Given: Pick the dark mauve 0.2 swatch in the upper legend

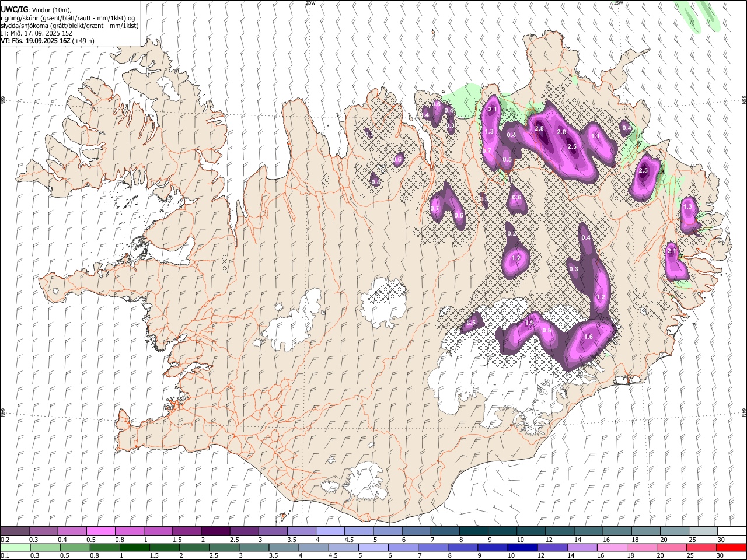Looking at the screenshot, I should tap(15, 531).
